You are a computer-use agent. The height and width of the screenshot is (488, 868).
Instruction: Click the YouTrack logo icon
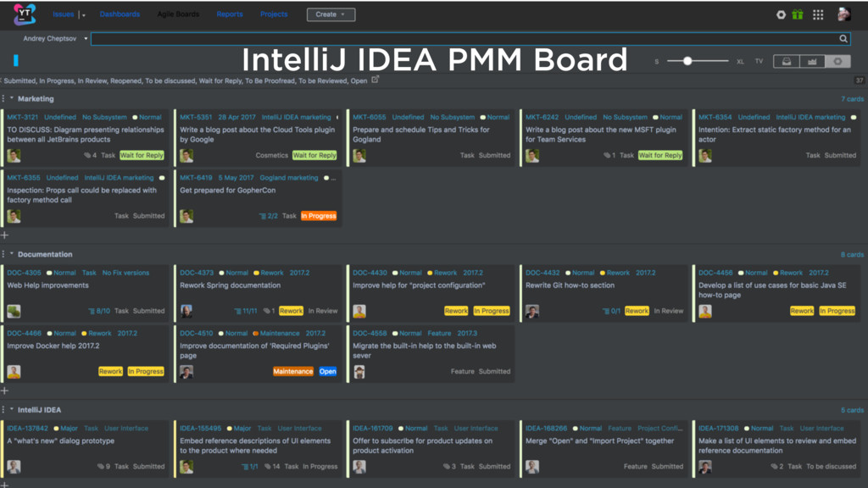[25, 14]
